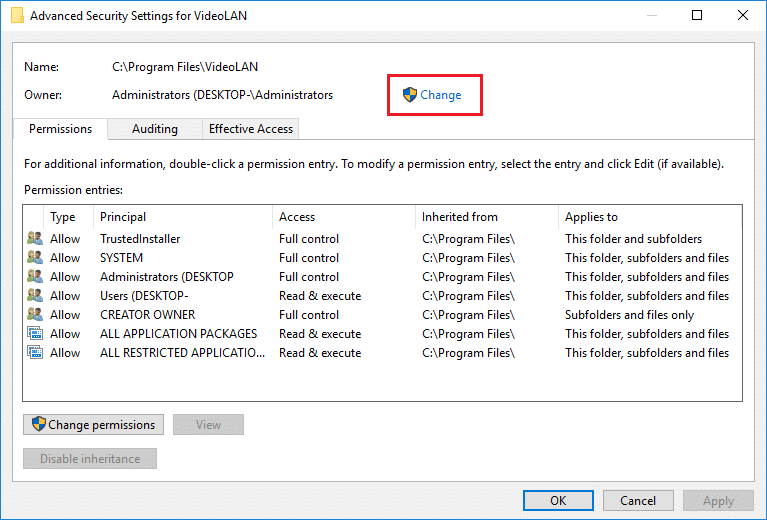
Task: Select the Users (DESKTOP- principal entry
Action: 144,296
